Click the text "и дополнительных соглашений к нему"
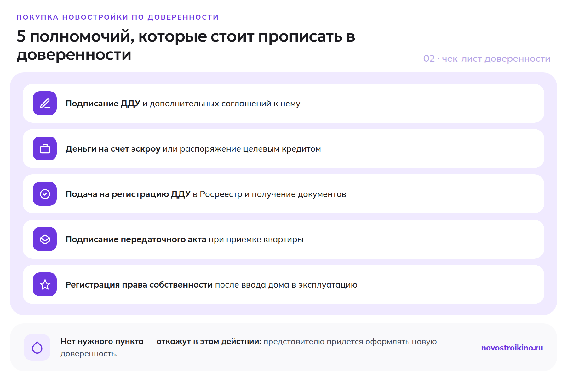The width and height of the screenshot is (567, 392). (x=221, y=104)
